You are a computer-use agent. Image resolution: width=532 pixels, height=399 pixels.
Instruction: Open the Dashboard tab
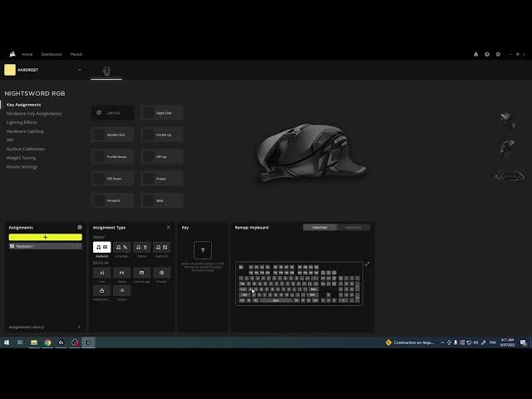pos(52,54)
